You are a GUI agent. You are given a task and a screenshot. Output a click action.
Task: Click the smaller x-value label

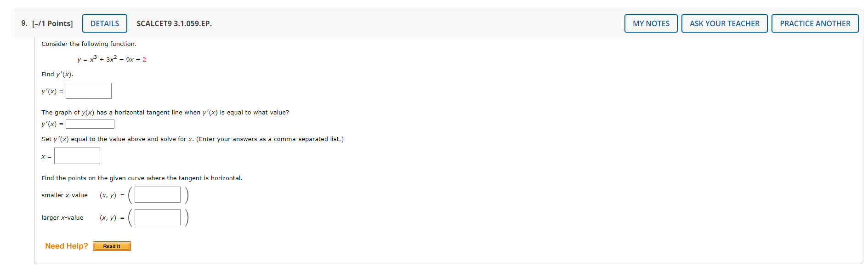(x=64, y=195)
